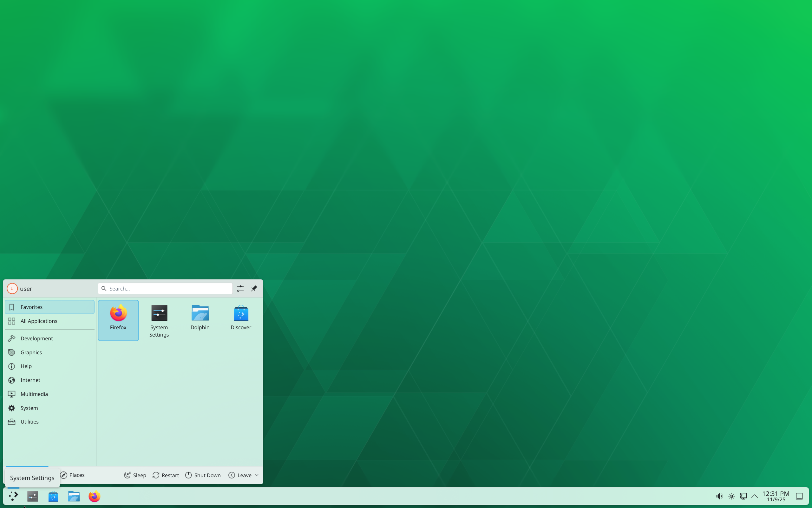This screenshot has height=508, width=812.
Task: Select the All Applications category
Action: pyautogui.click(x=50, y=321)
